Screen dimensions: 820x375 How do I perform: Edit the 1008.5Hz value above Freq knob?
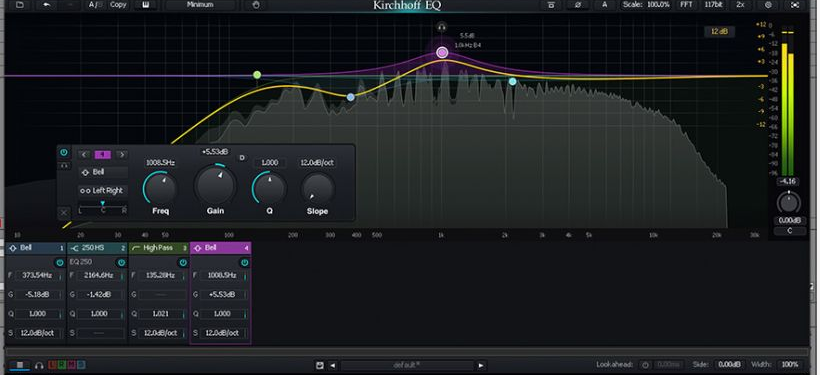(160, 163)
